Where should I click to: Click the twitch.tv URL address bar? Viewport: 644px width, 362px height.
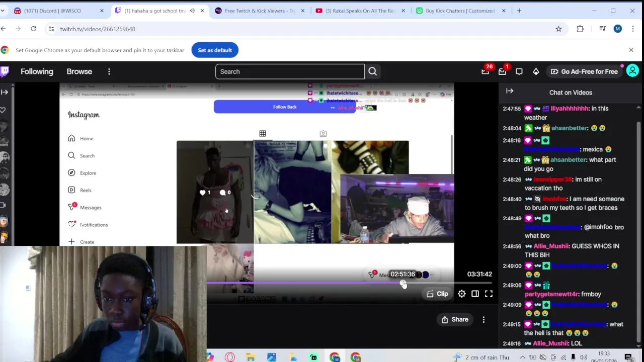(x=302, y=29)
